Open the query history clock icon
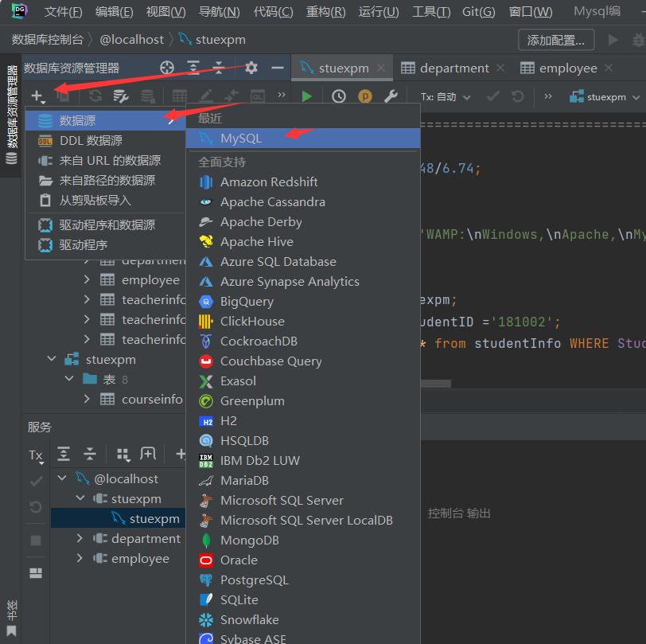The height and width of the screenshot is (644, 646). click(x=339, y=96)
